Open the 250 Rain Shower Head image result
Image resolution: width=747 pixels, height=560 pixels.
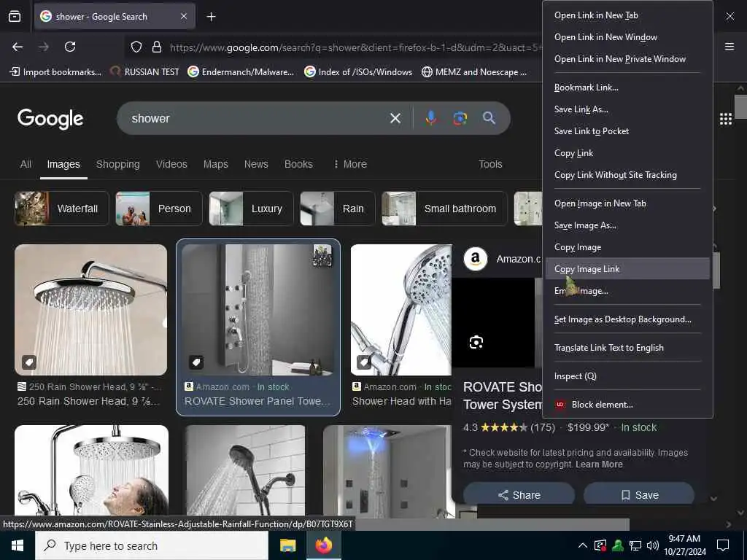pos(91,309)
